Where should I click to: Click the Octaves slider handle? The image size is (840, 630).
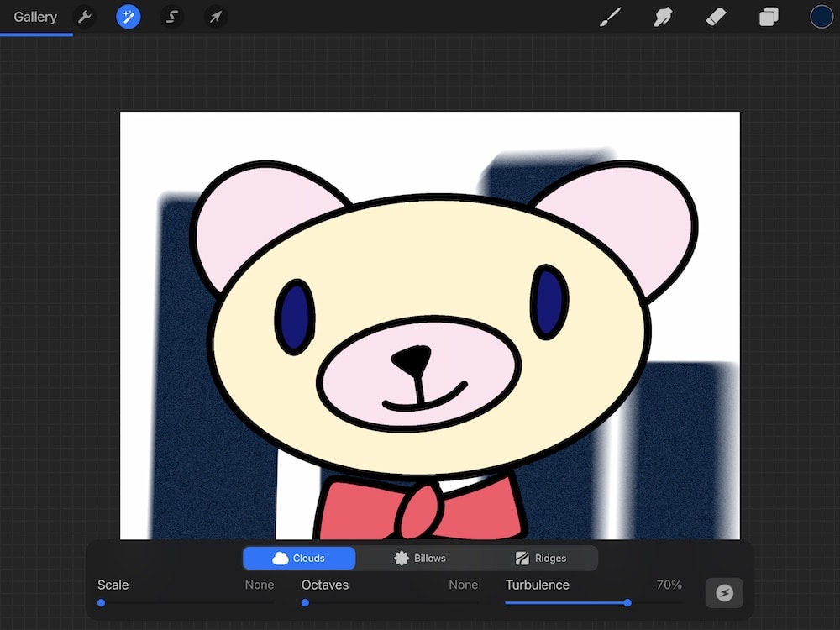tap(305, 602)
